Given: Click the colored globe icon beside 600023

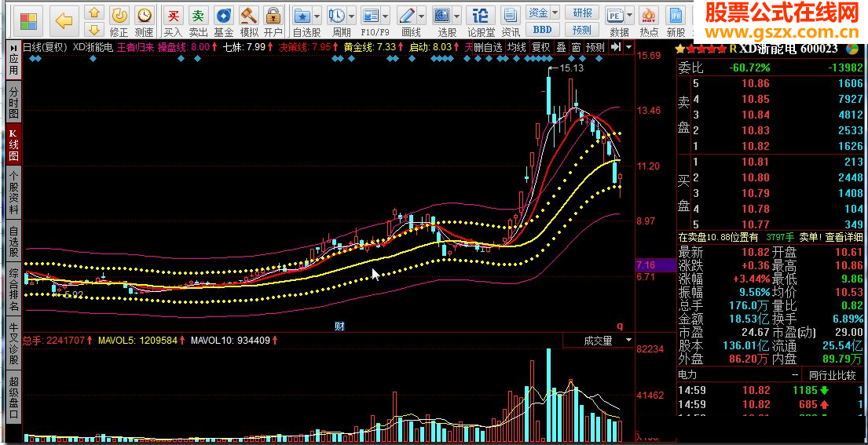Looking at the screenshot, I should pos(852,49).
